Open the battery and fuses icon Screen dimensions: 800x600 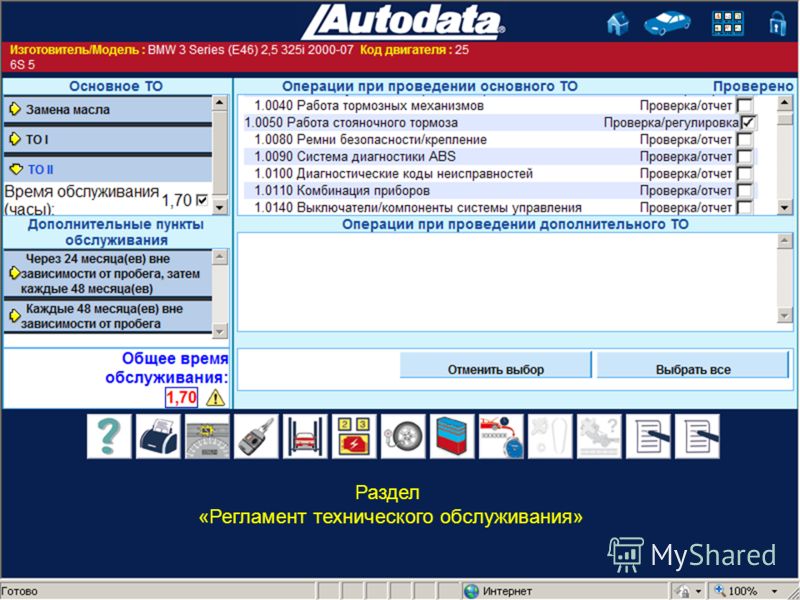point(354,437)
